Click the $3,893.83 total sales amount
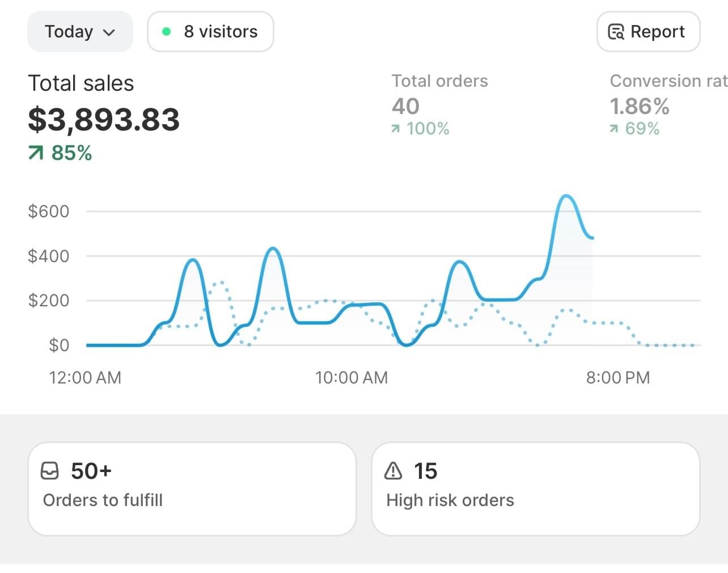 (x=104, y=120)
